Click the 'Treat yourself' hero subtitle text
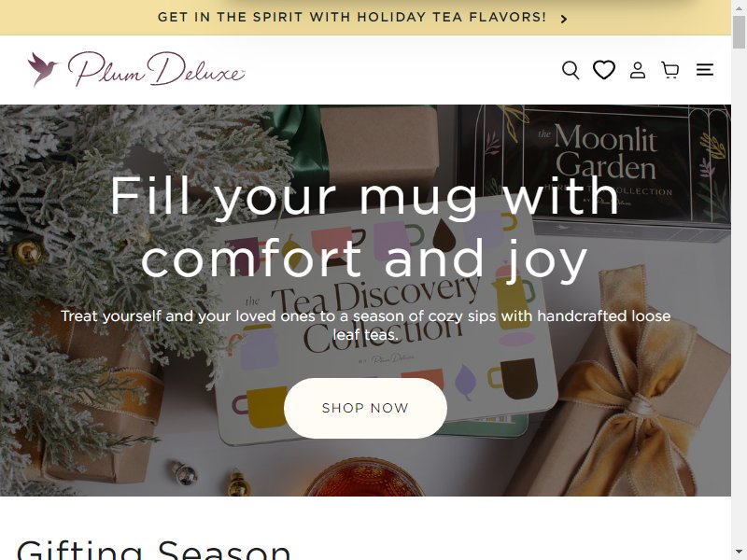Viewport: 747px width, 560px height. [365, 325]
